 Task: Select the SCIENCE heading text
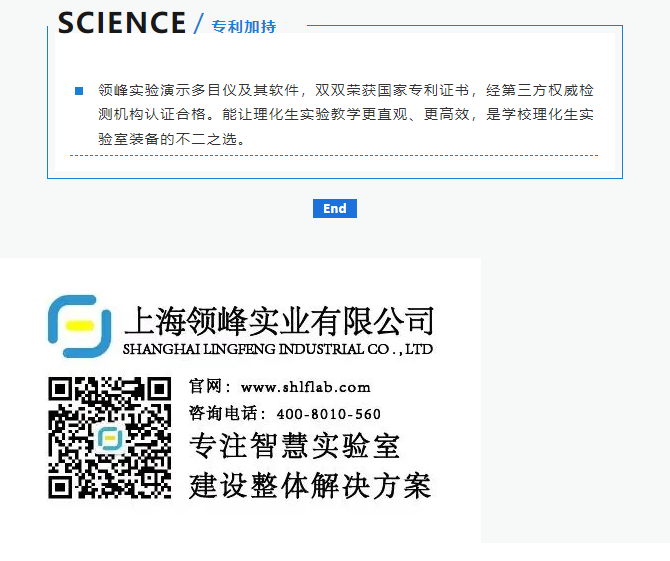pyautogui.click(x=122, y=23)
